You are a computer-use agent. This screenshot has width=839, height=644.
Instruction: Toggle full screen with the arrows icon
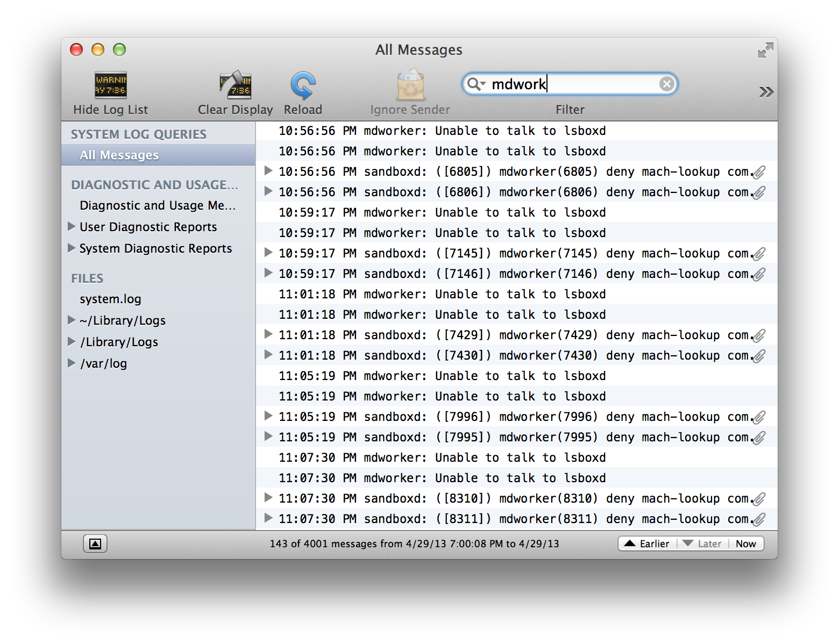[765, 51]
